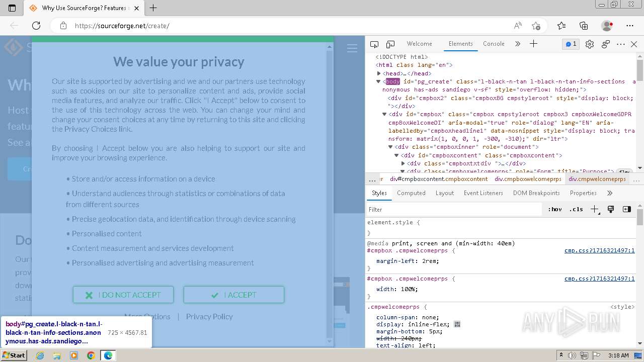The width and height of the screenshot is (644, 362).
Task: Click the margin-left: 2rem declaration
Action: pos(408,261)
